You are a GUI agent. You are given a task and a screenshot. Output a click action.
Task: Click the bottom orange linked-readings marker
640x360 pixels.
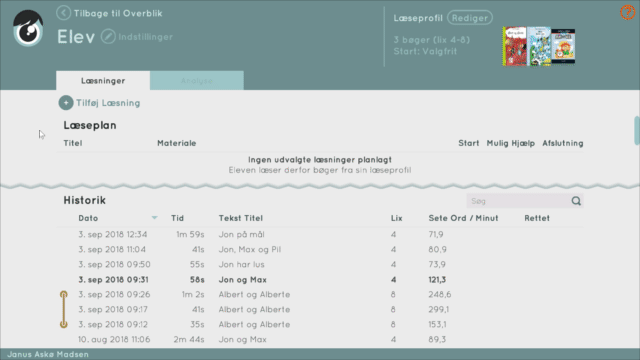point(64,324)
